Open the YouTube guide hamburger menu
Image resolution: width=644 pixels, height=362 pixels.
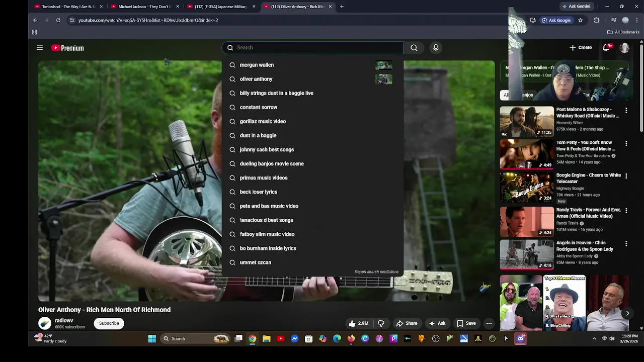pos(40,48)
